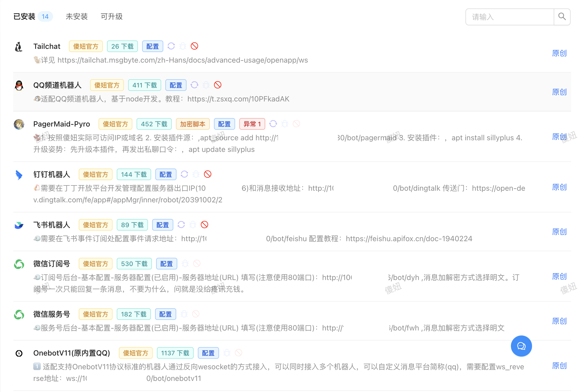Open the blue chat support bubble

click(x=521, y=346)
